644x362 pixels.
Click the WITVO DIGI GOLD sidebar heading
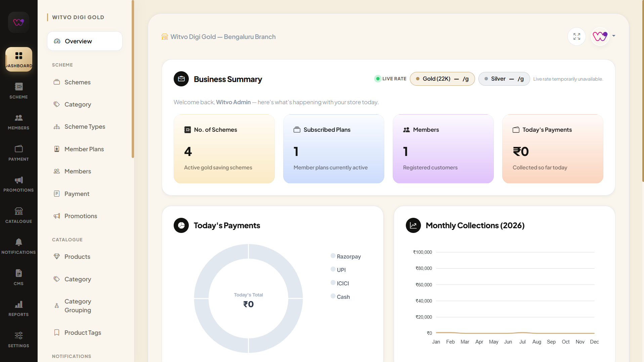[78, 17]
